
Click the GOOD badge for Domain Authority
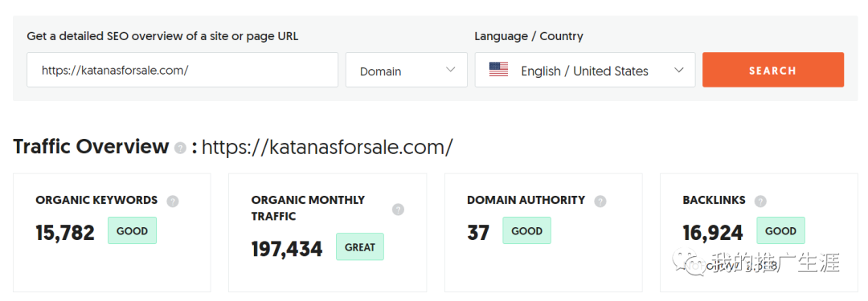tap(526, 230)
